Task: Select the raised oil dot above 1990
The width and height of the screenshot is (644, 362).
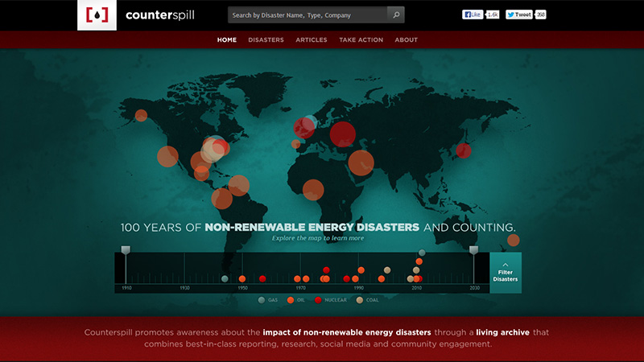Action: pos(361,270)
